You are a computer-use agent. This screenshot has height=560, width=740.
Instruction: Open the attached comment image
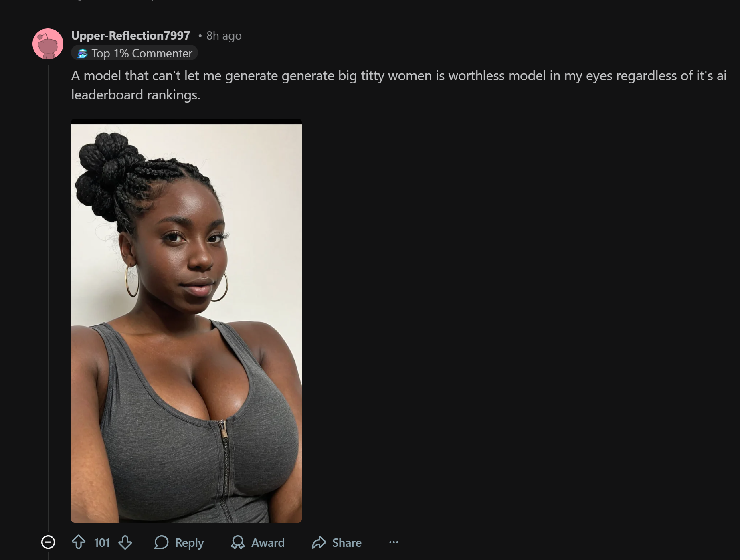tap(186, 321)
